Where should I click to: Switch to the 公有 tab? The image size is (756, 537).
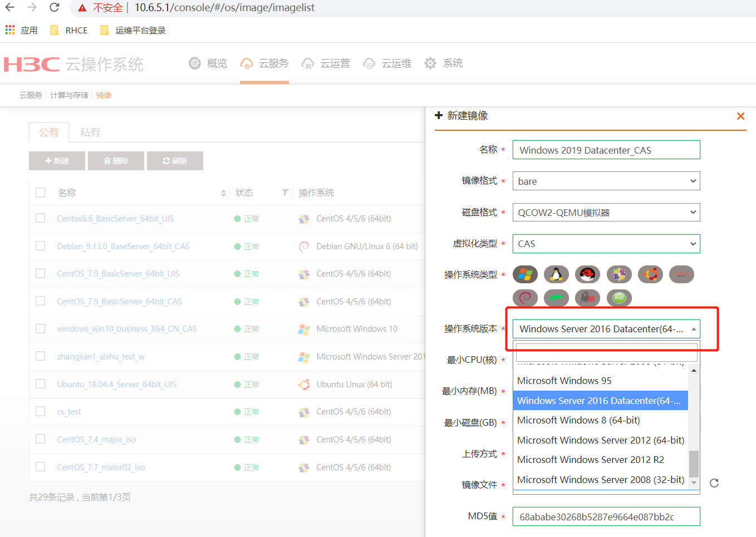(x=49, y=132)
